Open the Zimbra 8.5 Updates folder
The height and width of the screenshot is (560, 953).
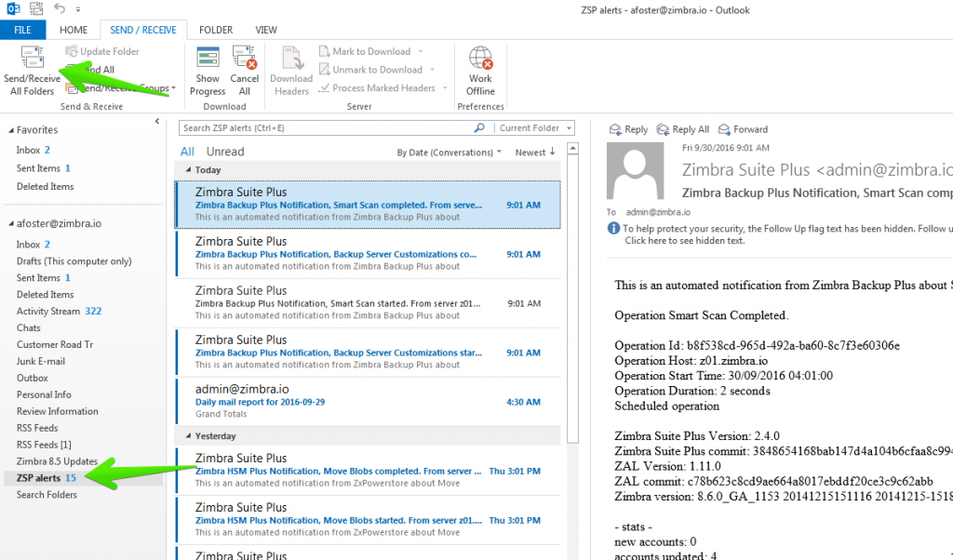57,461
